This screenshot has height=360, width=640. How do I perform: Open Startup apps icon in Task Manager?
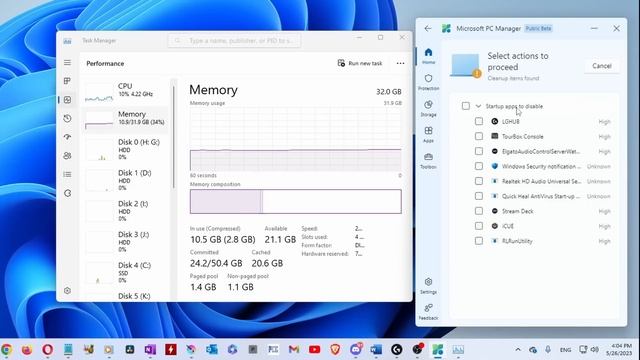tap(67, 137)
